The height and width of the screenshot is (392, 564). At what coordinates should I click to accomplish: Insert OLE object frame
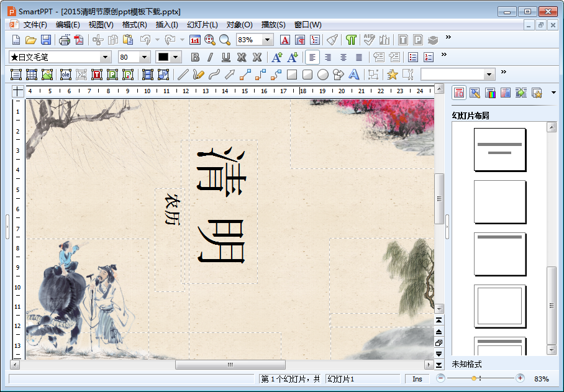coord(65,75)
